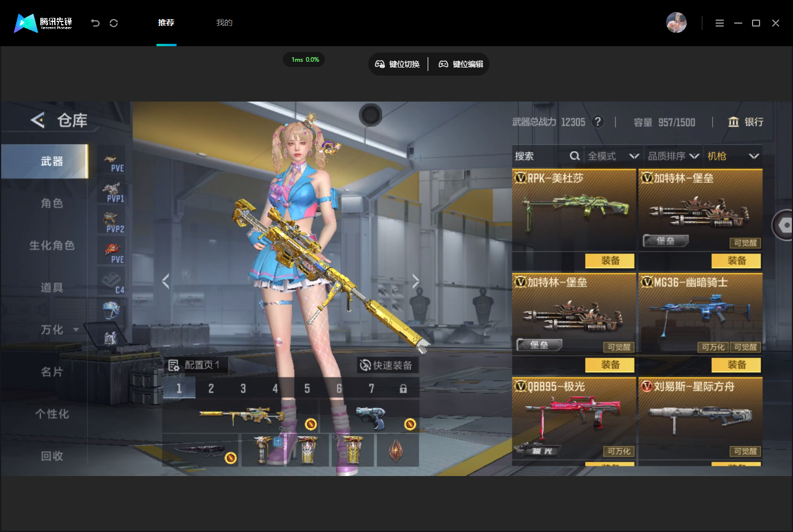
Task: Switch to the 推荐 tab
Action: [166, 23]
